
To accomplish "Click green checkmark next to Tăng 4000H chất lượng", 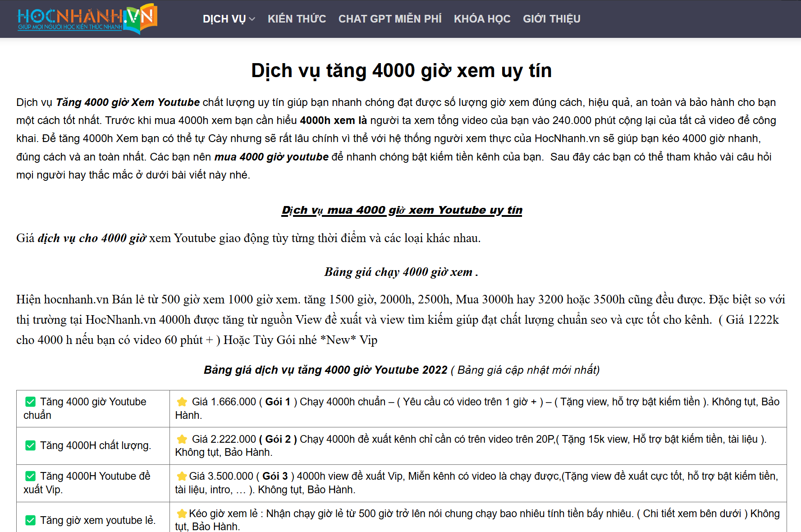I will tap(31, 445).
